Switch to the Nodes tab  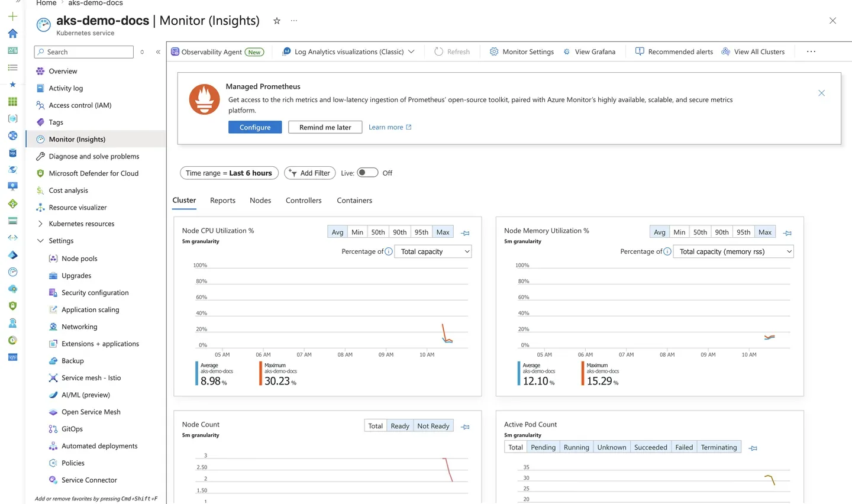click(x=260, y=201)
